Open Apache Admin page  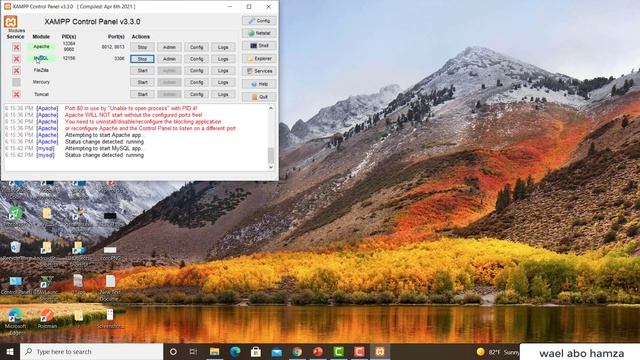pyautogui.click(x=169, y=47)
